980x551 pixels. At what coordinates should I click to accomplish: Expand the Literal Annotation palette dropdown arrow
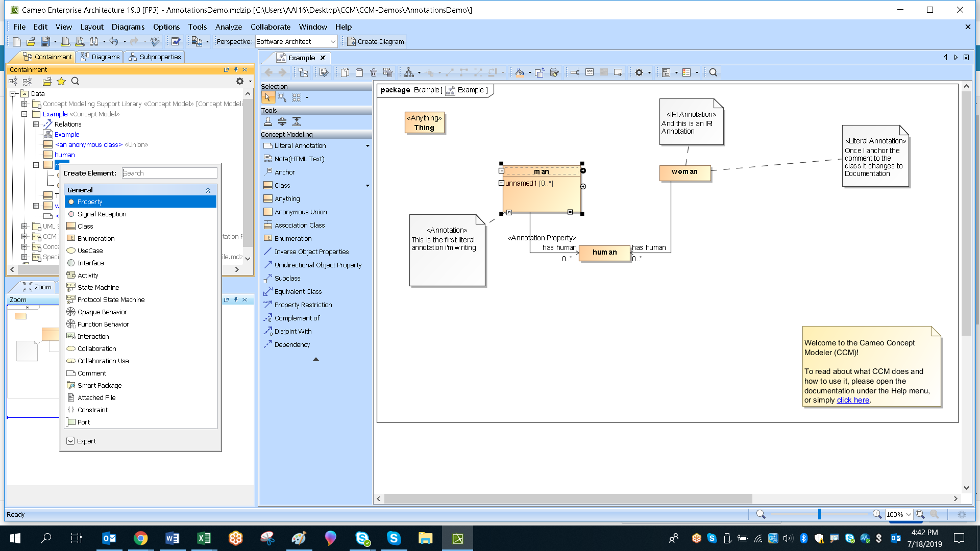click(x=367, y=146)
